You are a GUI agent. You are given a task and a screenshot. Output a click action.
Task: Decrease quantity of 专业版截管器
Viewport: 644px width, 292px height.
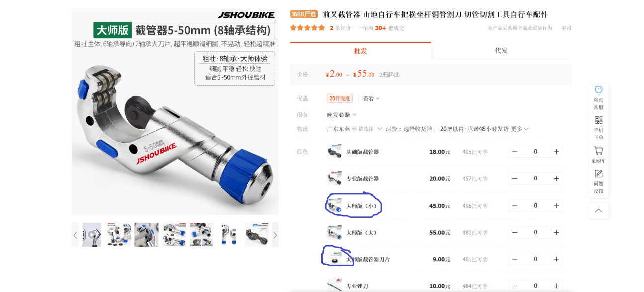(515, 178)
